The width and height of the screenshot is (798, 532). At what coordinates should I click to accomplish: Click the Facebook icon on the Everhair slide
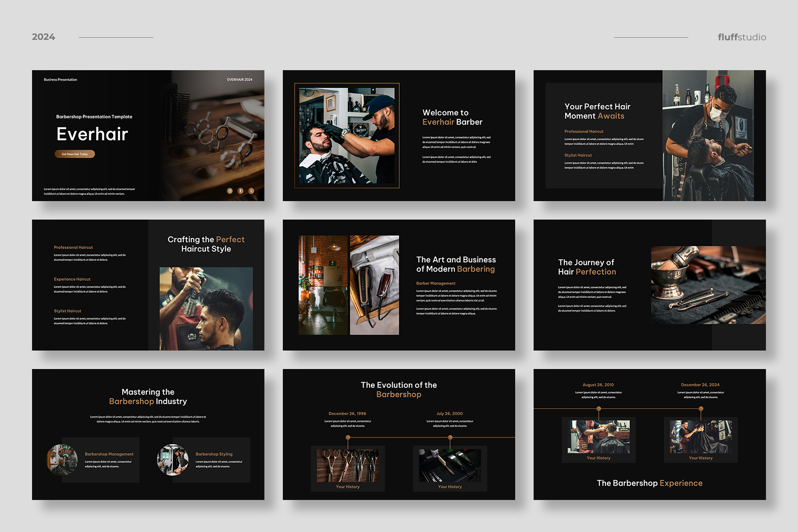click(x=240, y=191)
